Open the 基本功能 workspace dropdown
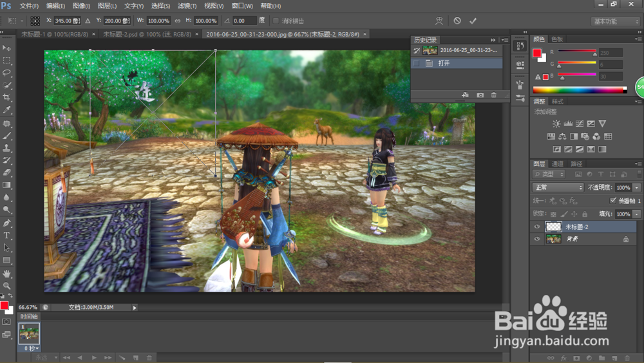Screen dimensions: 644x363 tap(615, 21)
